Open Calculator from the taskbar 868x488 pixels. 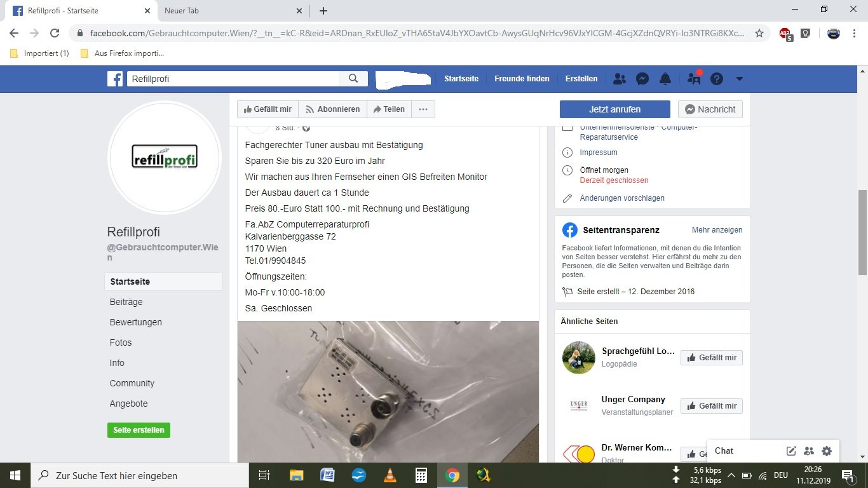pyautogui.click(x=421, y=475)
